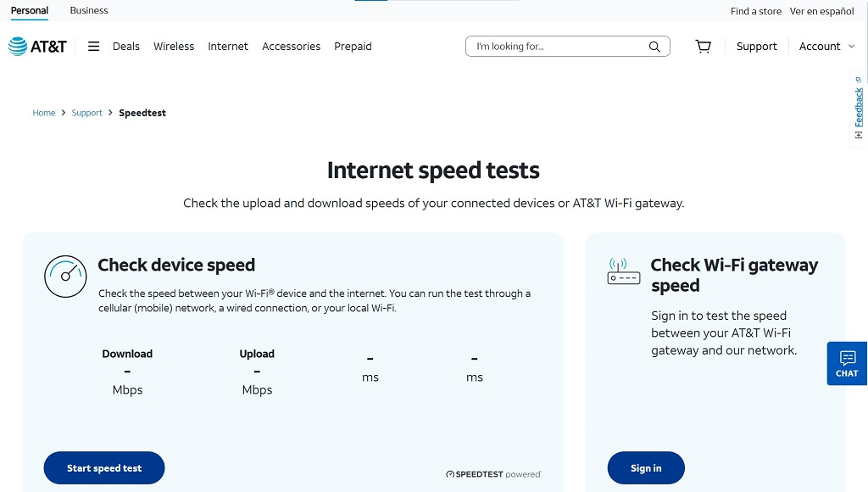868x492 pixels.
Task: Click the search magnifier icon
Action: click(654, 47)
